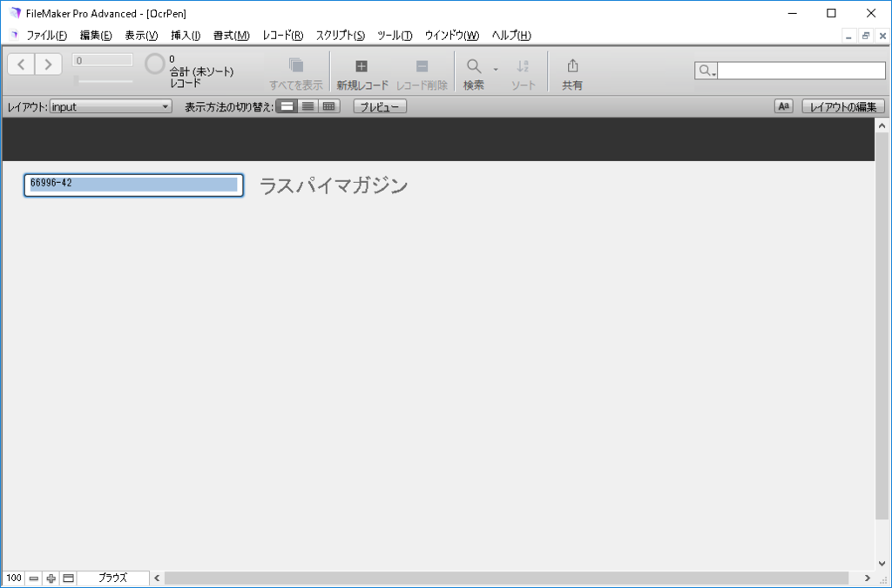
Task: Click vertical scrollbar down arrow
Action: pos(882,564)
